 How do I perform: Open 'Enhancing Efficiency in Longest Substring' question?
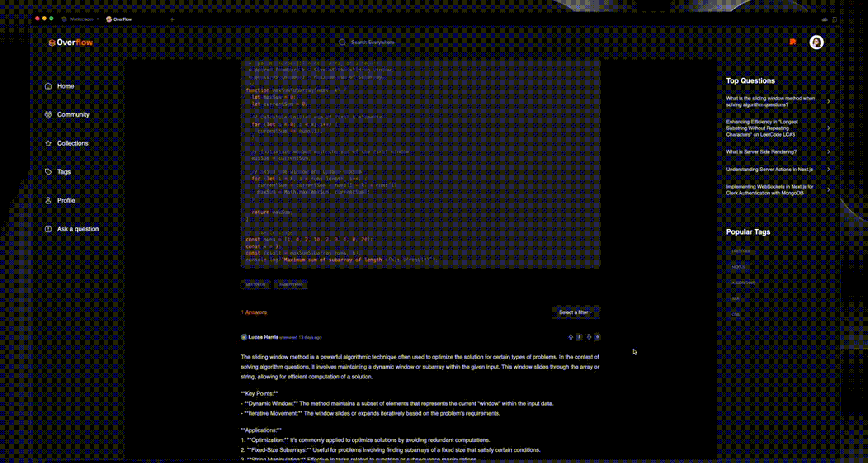pyautogui.click(x=762, y=128)
